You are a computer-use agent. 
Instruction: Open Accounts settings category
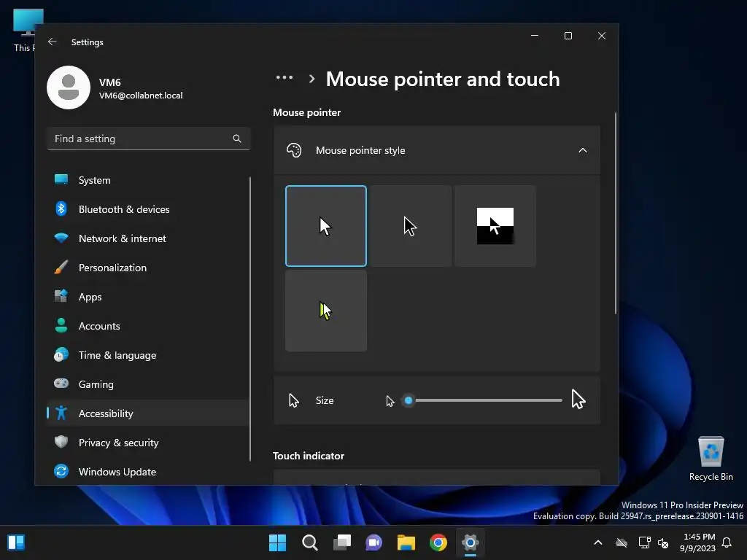click(x=148, y=326)
